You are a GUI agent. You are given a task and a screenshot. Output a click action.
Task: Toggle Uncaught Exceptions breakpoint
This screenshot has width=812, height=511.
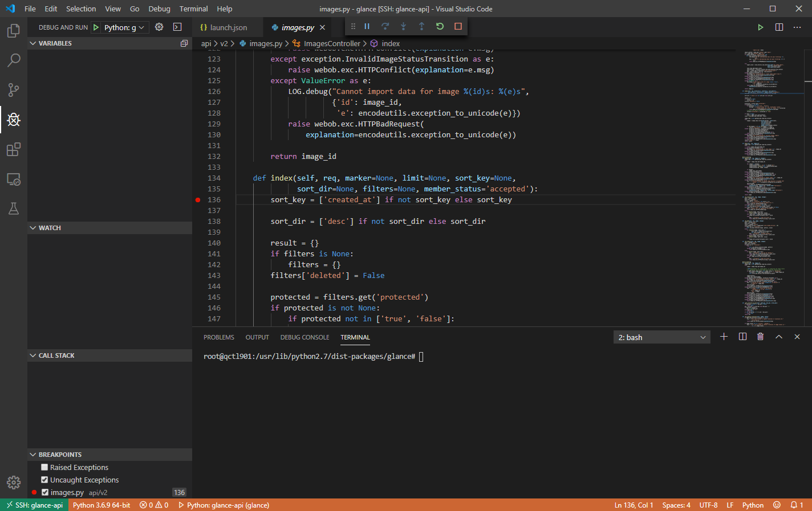[x=44, y=480]
